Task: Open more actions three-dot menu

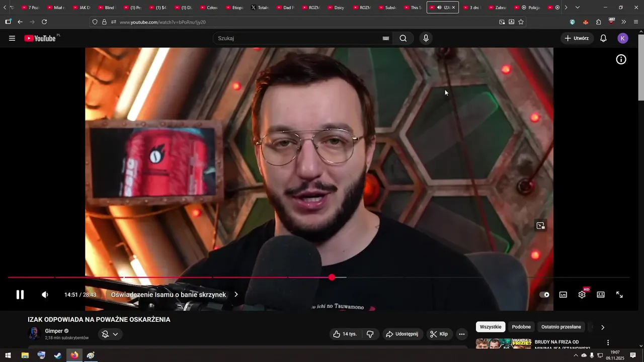Action: pyautogui.click(x=462, y=334)
